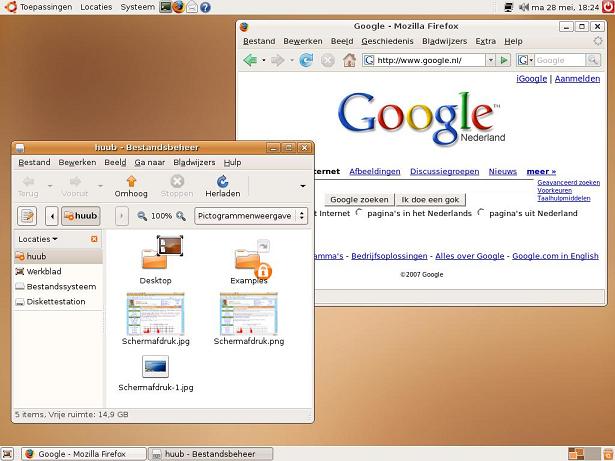Image resolution: width=615 pixels, height=461 pixels.
Task: Reload folder with the Herladen button
Action: coord(222,186)
